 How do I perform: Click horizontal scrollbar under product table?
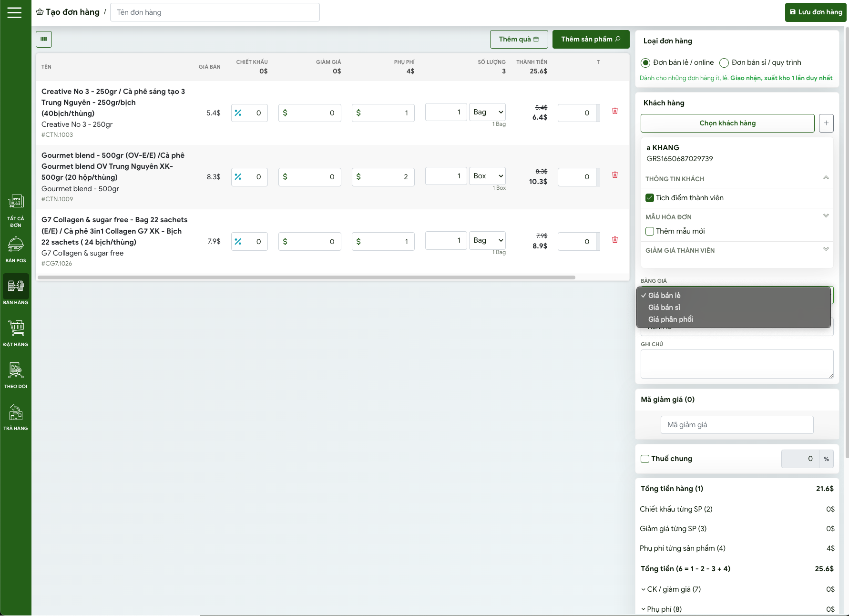pos(307,277)
